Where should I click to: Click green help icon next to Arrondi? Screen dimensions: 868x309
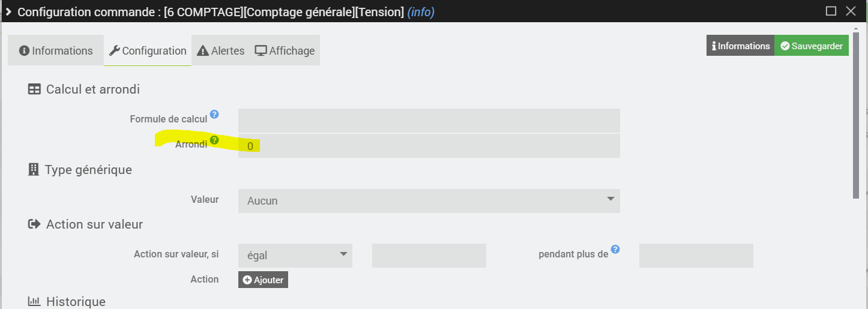click(x=214, y=140)
